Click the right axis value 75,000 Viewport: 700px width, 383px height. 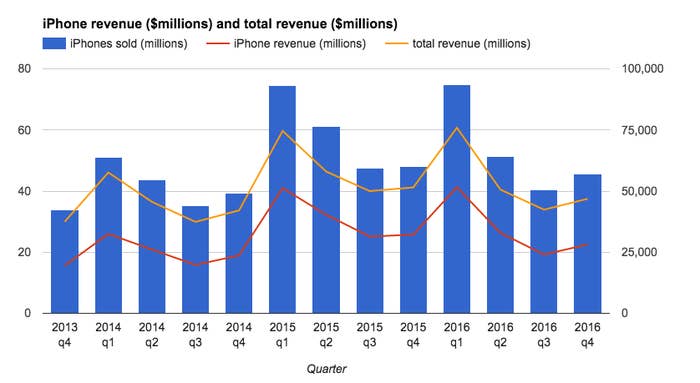tap(640, 130)
